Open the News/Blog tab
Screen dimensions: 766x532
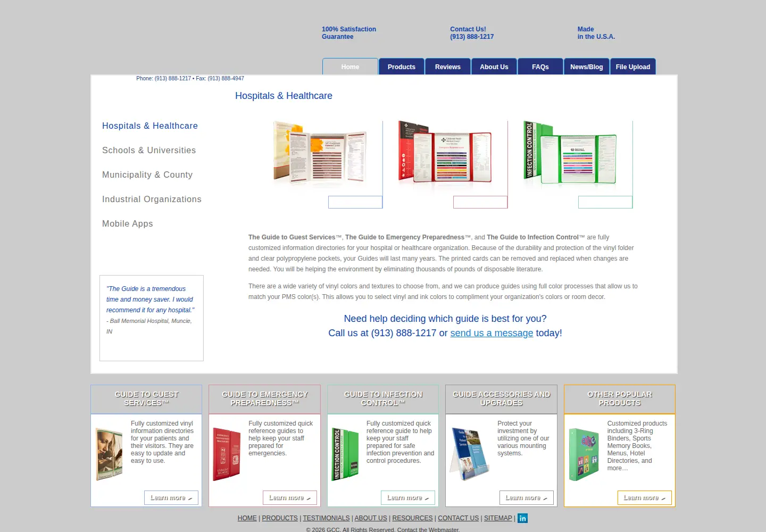[x=587, y=66]
